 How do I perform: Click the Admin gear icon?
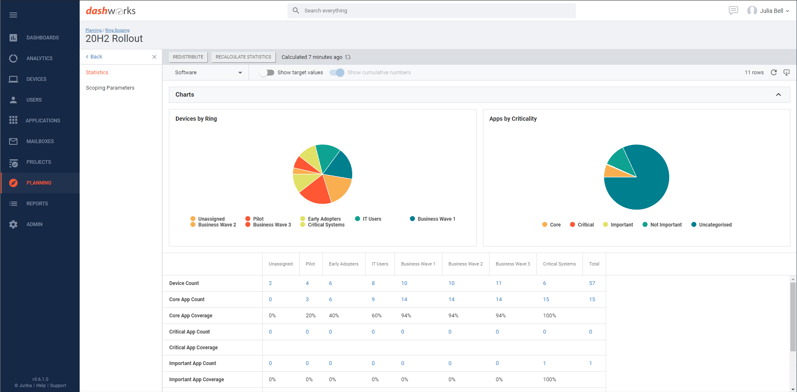14,224
